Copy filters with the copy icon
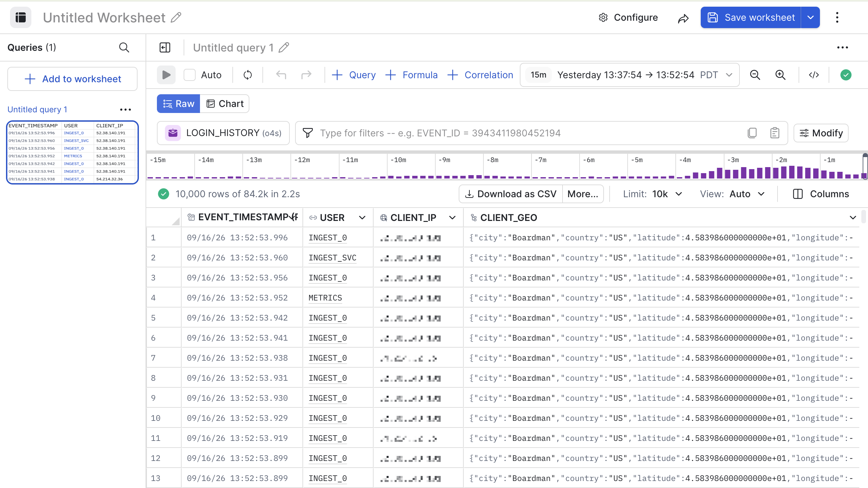Viewport: 868px width, 488px height. click(x=752, y=133)
